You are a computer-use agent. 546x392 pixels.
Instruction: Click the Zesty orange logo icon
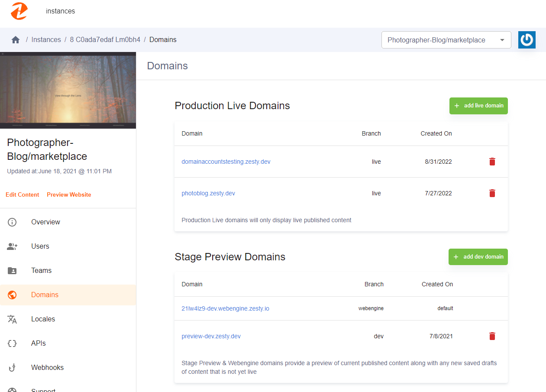pyautogui.click(x=18, y=12)
